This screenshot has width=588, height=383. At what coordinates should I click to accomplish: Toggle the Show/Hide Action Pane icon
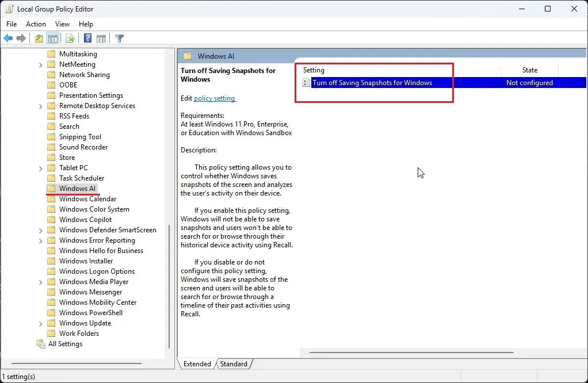point(101,38)
